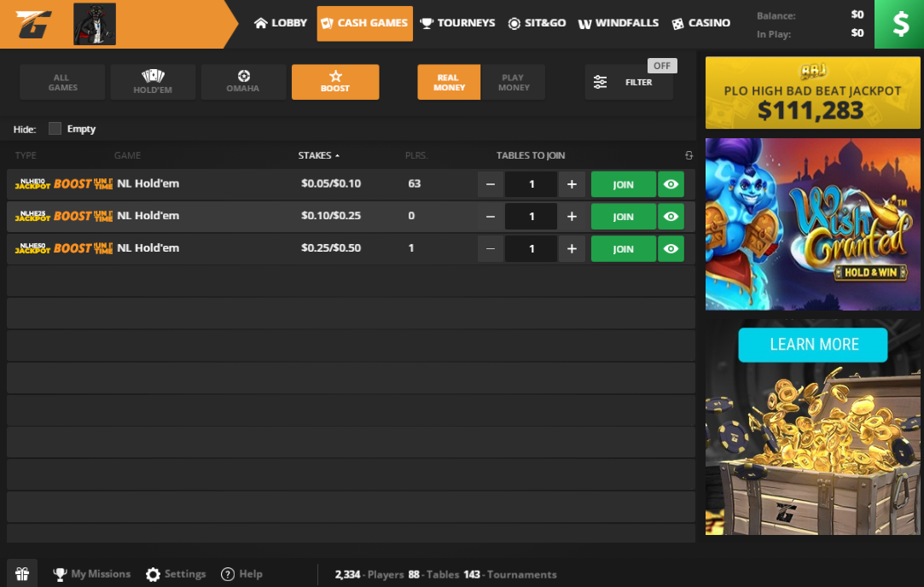Viewport: 924px width, 587px height.
Task: Increase tables for $0.10/$0.25 row
Action: click(572, 217)
